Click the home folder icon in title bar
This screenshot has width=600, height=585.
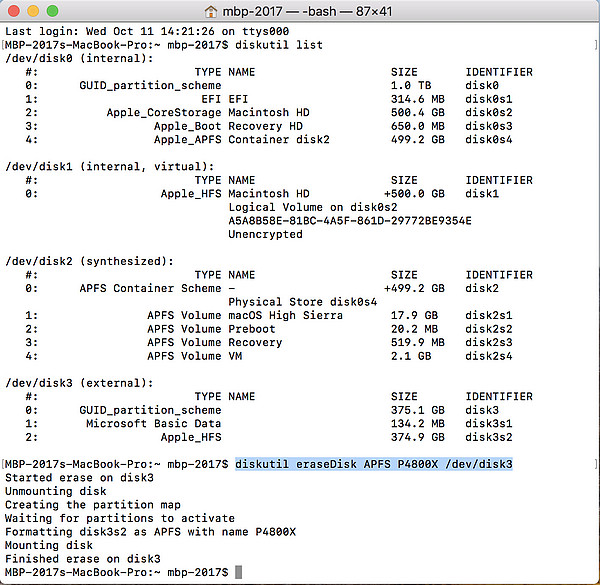click(210, 10)
